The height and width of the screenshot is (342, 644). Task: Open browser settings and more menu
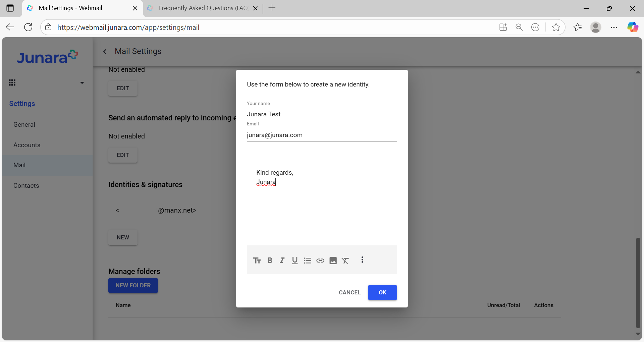pyautogui.click(x=614, y=27)
